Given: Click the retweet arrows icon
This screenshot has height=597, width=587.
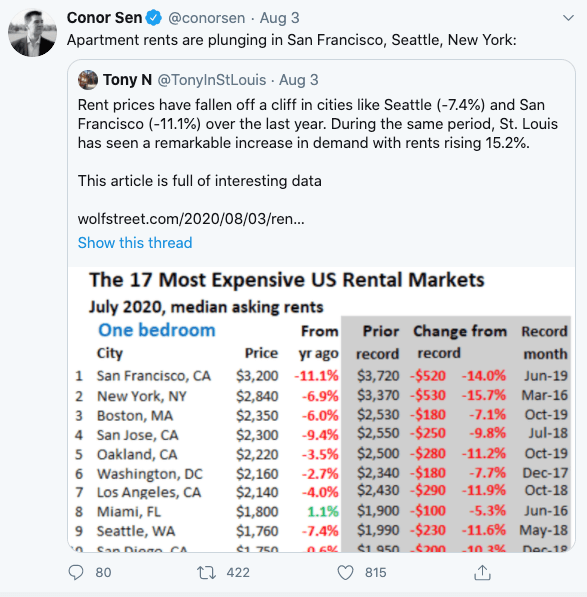Looking at the screenshot, I should click(x=206, y=572).
